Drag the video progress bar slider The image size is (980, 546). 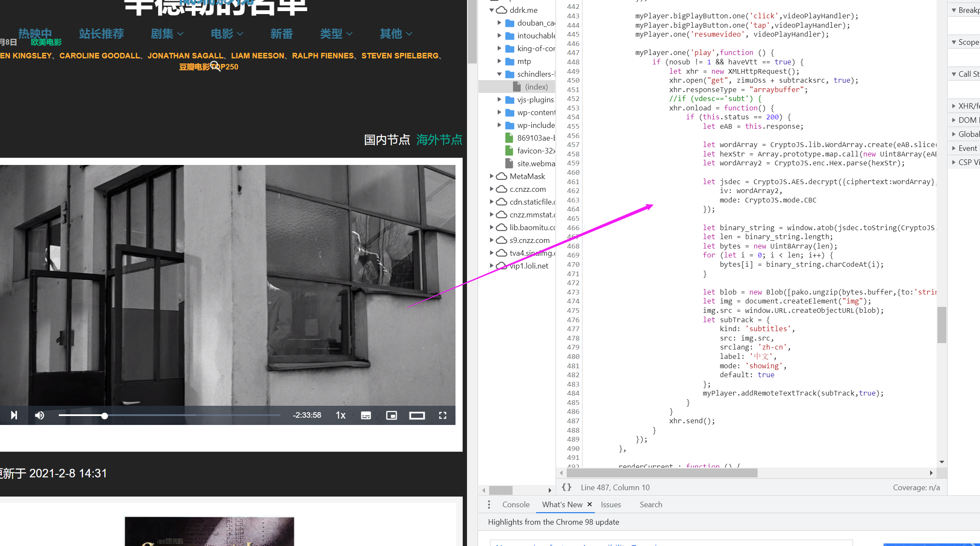click(x=105, y=415)
